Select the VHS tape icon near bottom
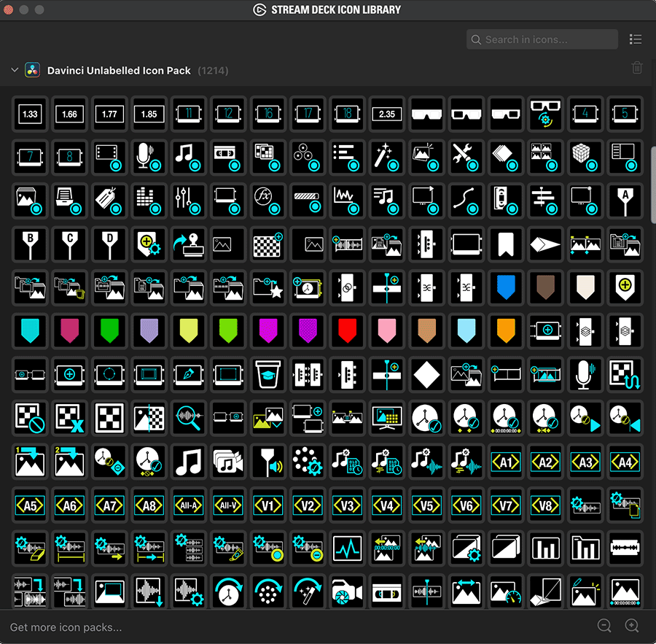This screenshot has height=644, width=656. tap(386, 592)
